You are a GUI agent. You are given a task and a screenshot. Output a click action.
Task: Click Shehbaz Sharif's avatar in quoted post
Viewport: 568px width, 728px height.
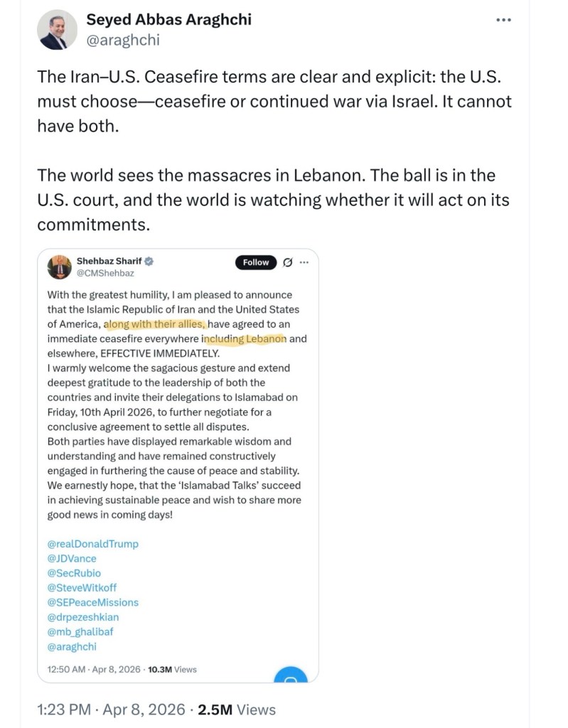(59, 267)
